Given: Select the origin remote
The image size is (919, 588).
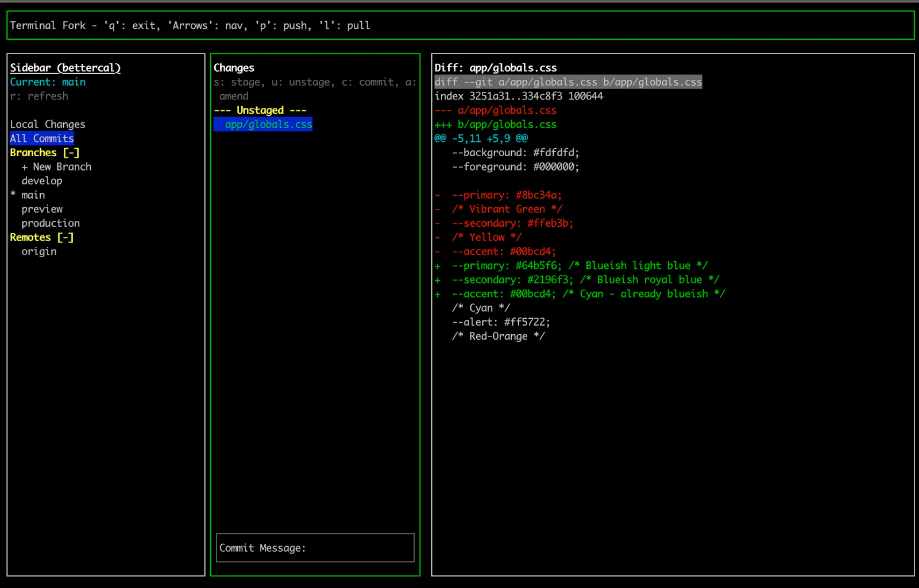Looking at the screenshot, I should click(39, 252).
